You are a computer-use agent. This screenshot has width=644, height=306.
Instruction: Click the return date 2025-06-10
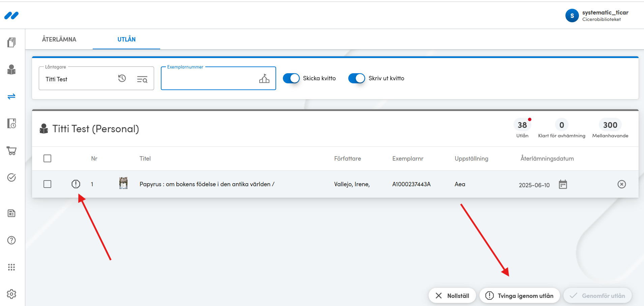[534, 185]
